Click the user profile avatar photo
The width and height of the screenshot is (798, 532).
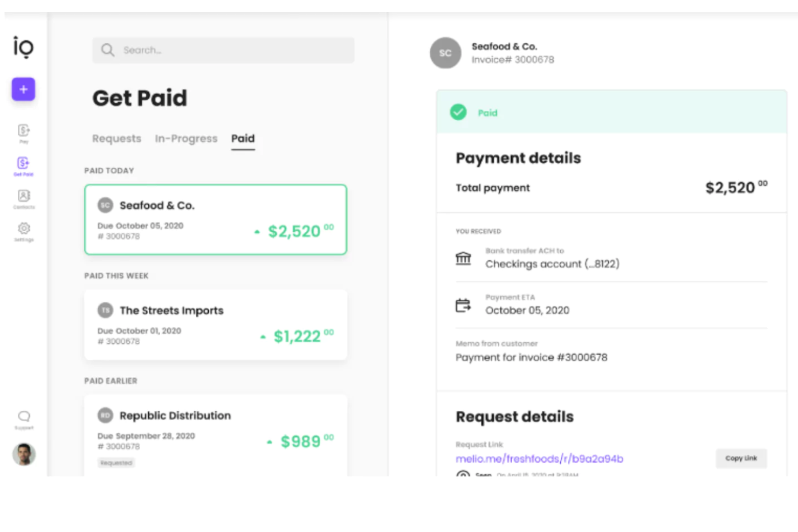coord(24,454)
